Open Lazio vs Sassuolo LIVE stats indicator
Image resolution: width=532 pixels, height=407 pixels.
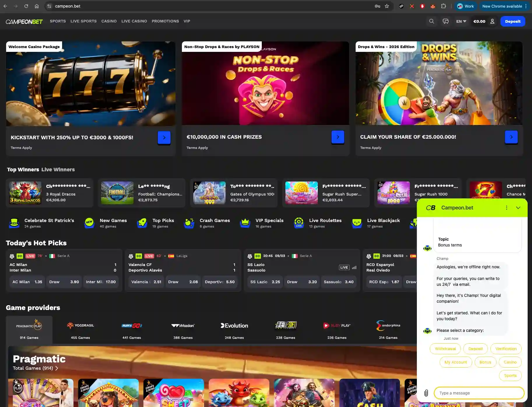[348, 267]
